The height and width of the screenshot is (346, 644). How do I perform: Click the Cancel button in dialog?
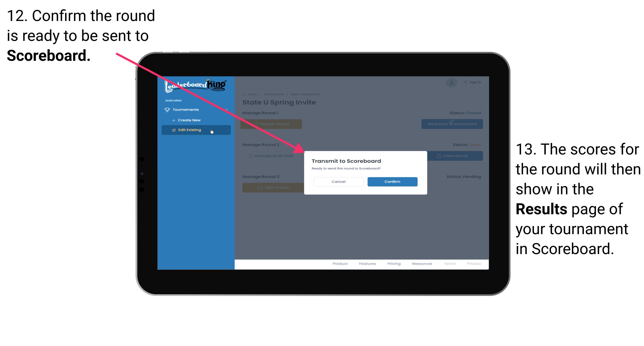[x=338, y=181]
